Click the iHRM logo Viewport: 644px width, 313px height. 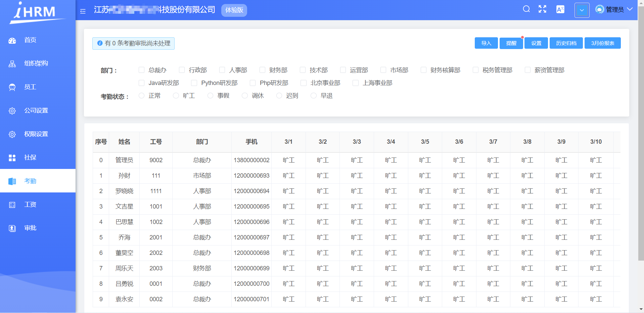point(37,12)
